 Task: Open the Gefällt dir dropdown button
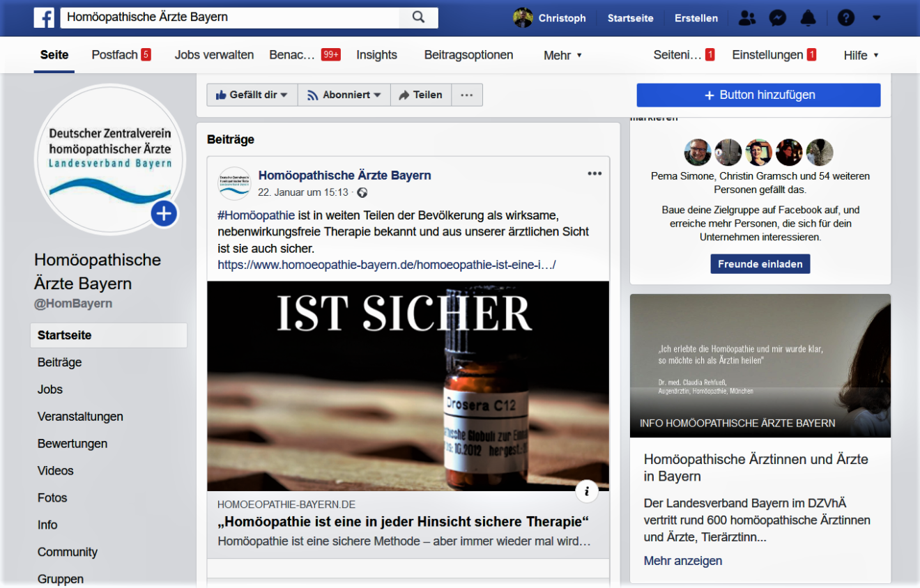coord(252,95)
